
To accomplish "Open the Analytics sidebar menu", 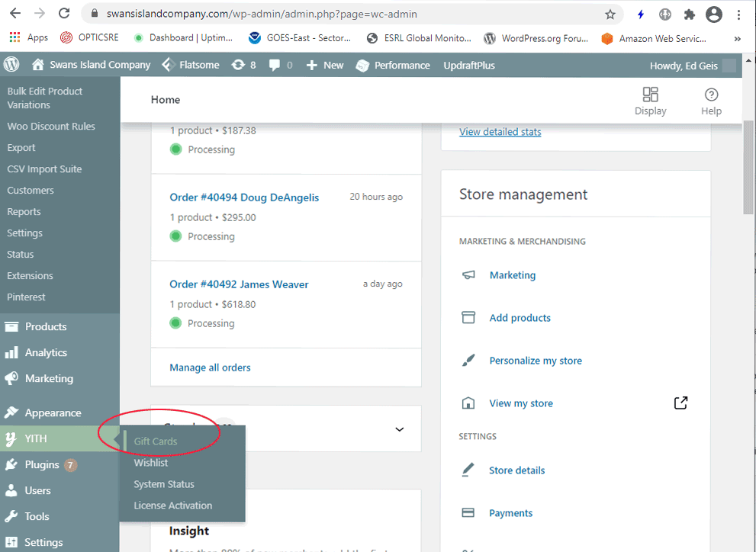I will pos(60,352).
